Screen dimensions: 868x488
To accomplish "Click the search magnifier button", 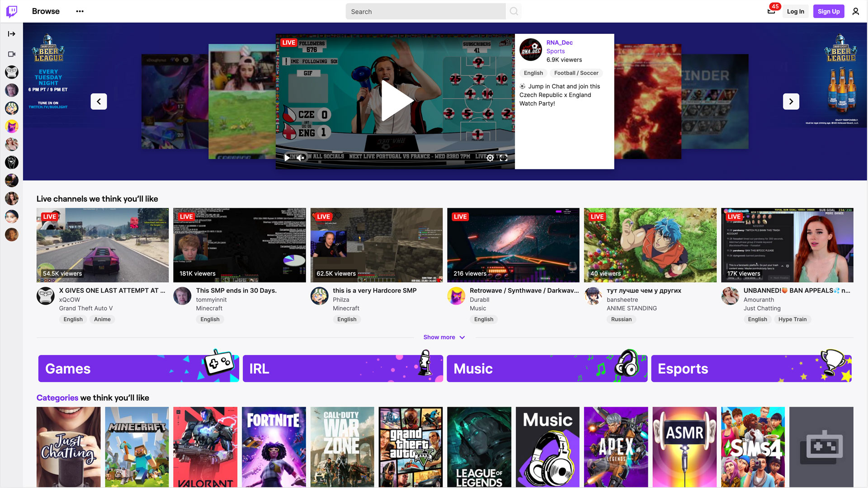I will (x=514, y=11).
